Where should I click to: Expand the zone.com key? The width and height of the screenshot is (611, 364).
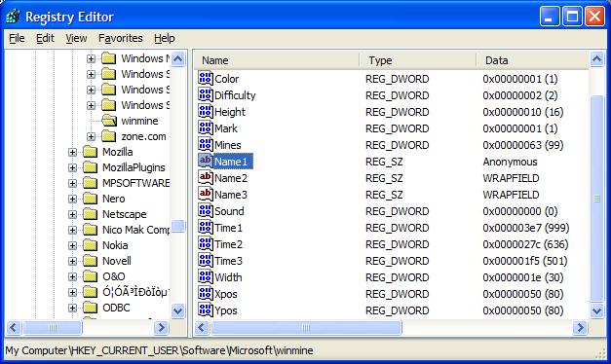[x=91, y=136]
